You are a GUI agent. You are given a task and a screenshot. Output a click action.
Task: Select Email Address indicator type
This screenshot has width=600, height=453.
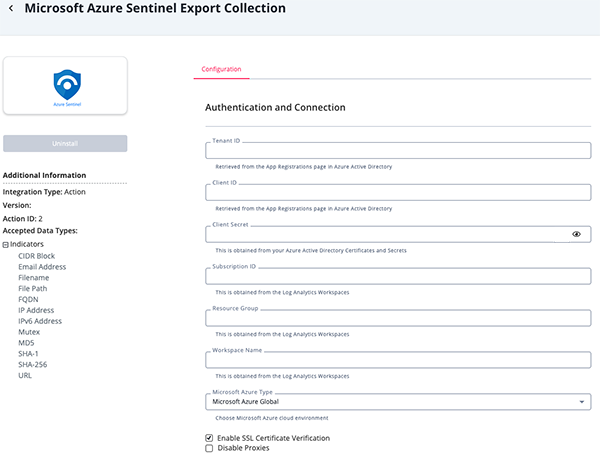pos(42,267)
